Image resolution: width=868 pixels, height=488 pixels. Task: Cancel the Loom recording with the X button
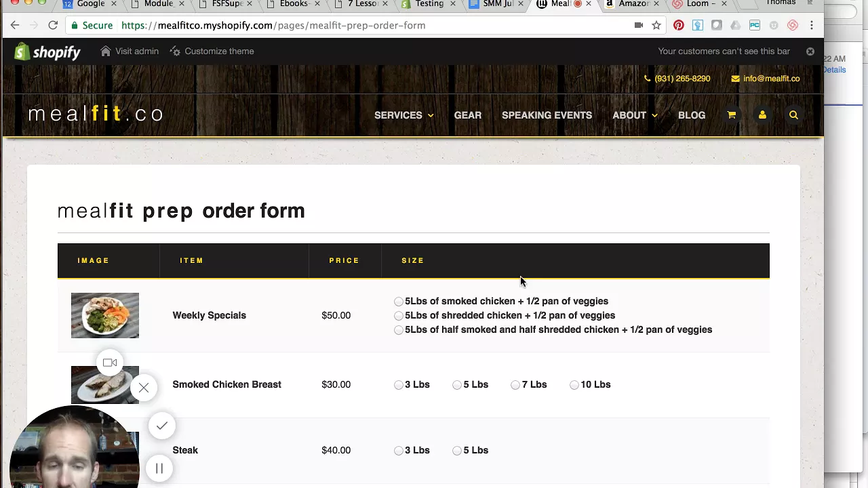point(144,388)
